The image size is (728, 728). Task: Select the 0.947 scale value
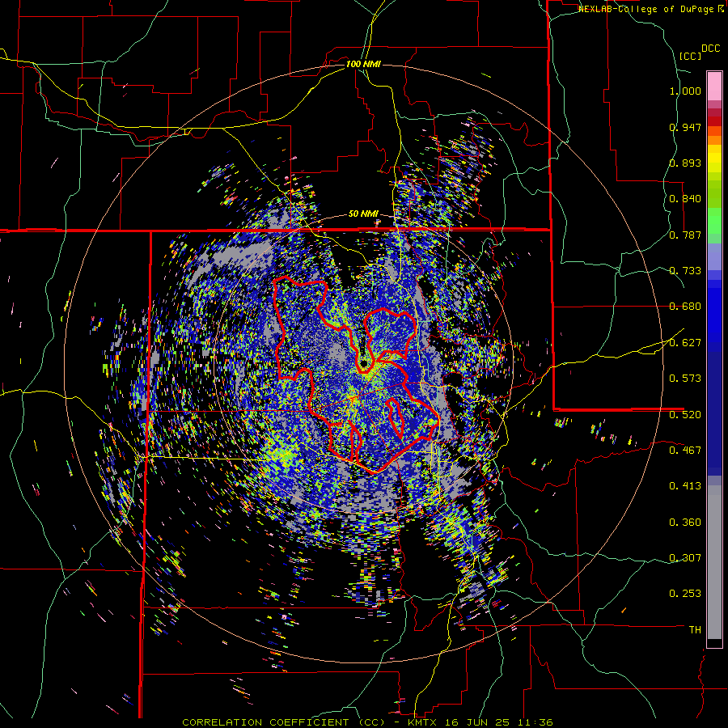[x=685, y=127]
